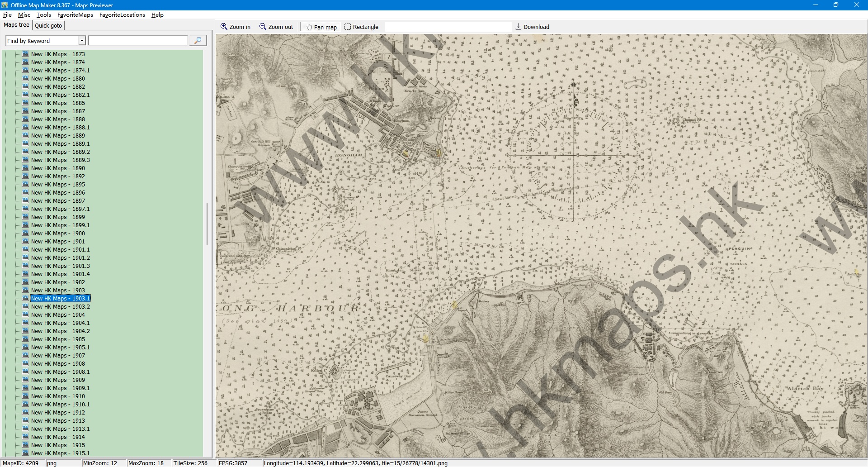Select New HK Maps - 1888.1 entry
Image resolution: width=868 pixels, height=467 pixels.
[60, 128]
